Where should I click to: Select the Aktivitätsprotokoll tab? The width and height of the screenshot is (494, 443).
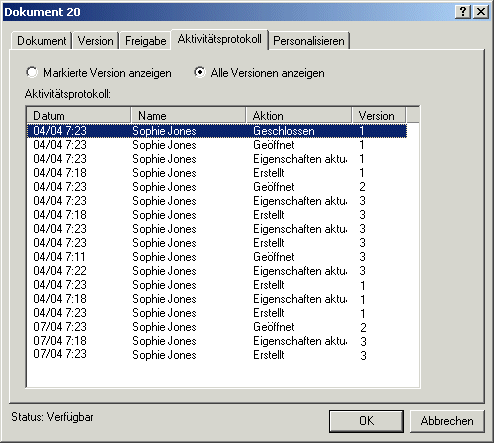pos(220,39)
